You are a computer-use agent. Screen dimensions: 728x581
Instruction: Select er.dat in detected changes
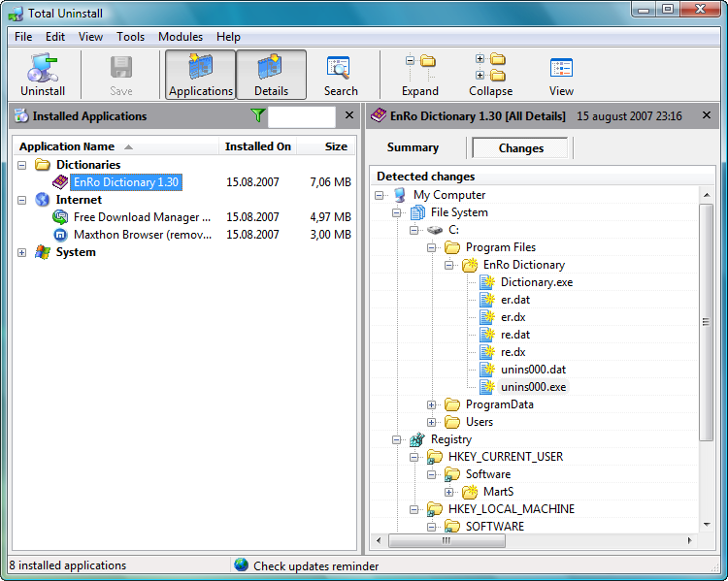pos(515,300)
